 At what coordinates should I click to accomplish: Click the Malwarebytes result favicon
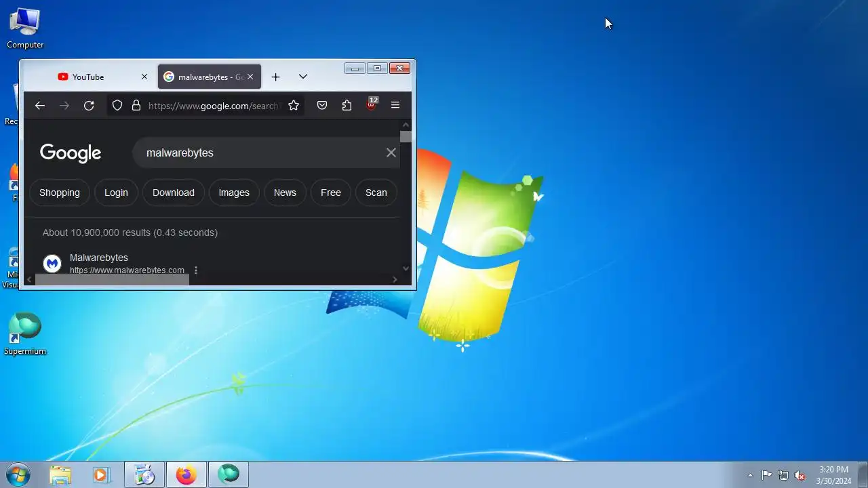point(52,264)
